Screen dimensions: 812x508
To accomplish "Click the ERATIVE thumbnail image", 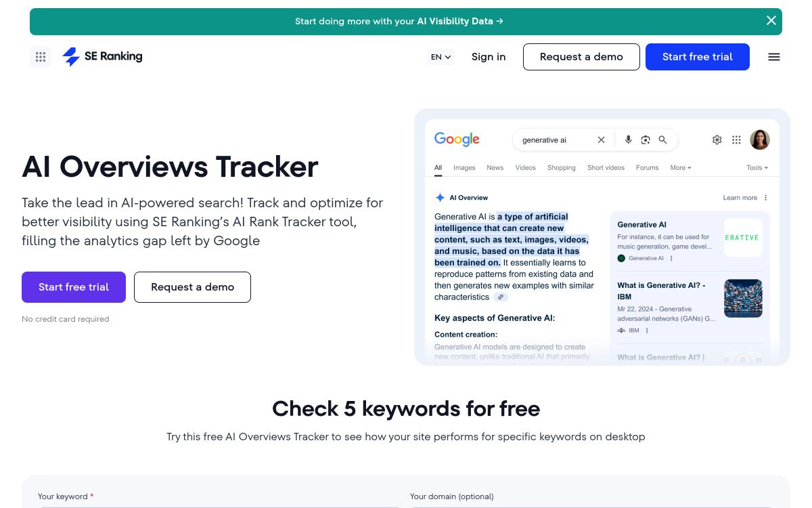I will pos(743,238).
